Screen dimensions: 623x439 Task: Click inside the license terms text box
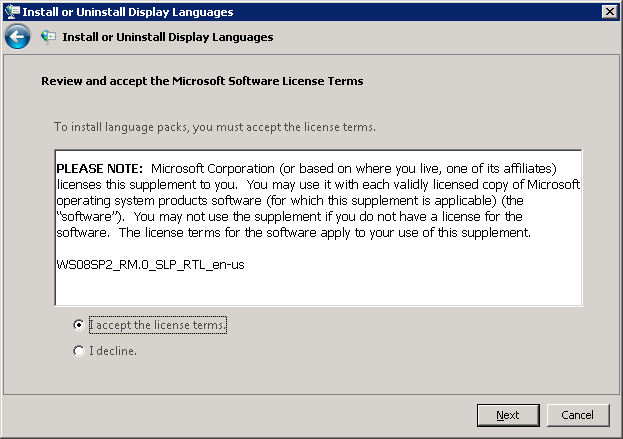click(318, 228)
